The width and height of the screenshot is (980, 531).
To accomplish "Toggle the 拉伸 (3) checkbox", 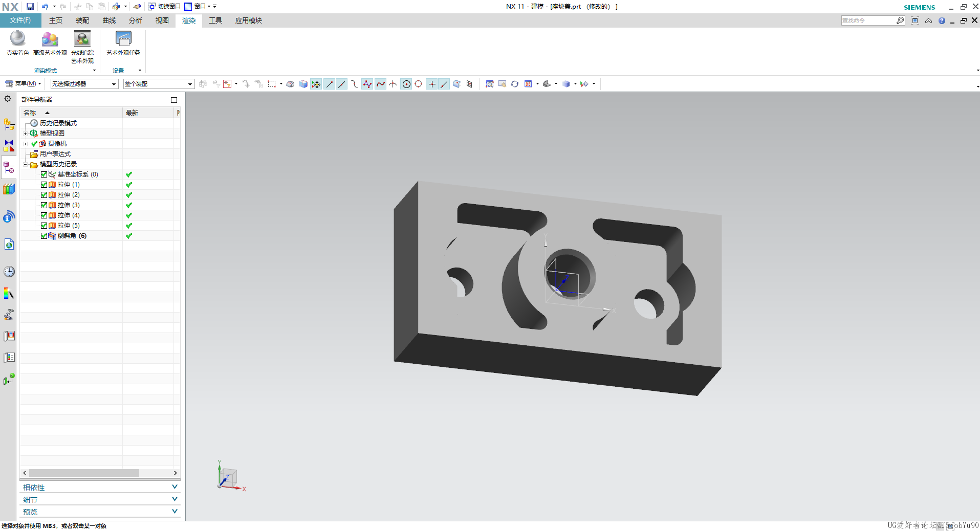I will [x=44, y=205].
